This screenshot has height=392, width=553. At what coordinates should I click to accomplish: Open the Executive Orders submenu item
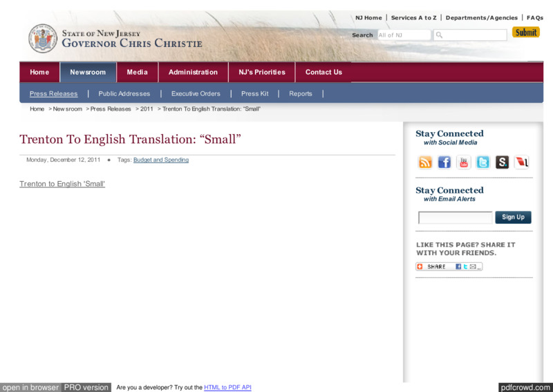click(x=196, y=93)
